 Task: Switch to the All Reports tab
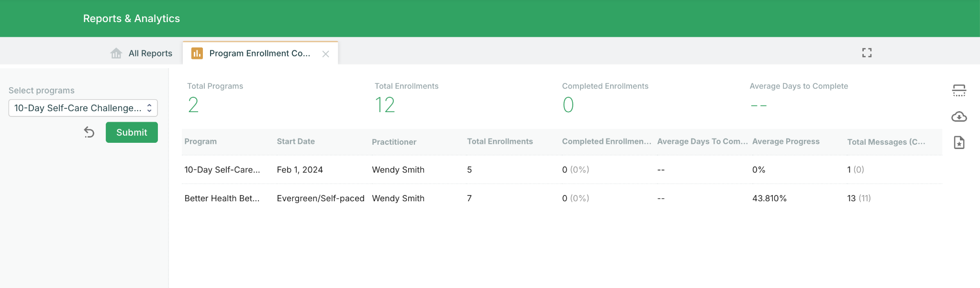click(141, 53)
